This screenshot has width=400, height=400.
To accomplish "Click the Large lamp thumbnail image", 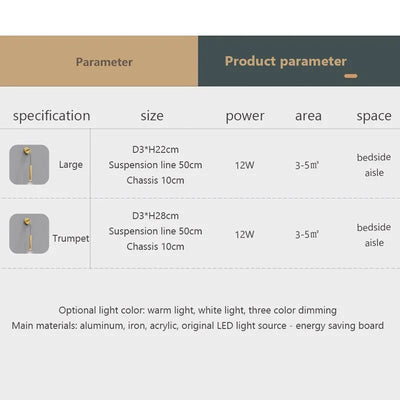I will [x=29, y=165].
